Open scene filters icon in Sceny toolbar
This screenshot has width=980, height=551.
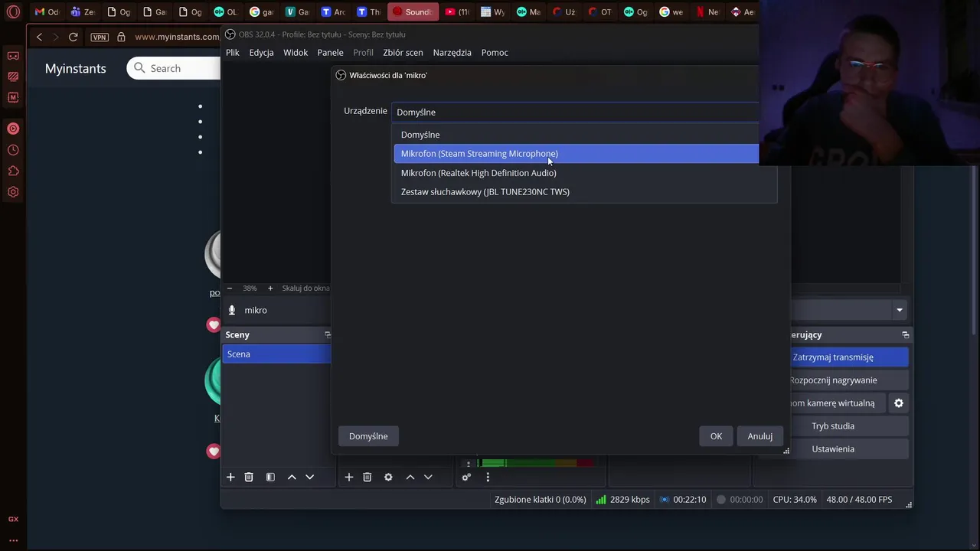(x=270, y=477)
